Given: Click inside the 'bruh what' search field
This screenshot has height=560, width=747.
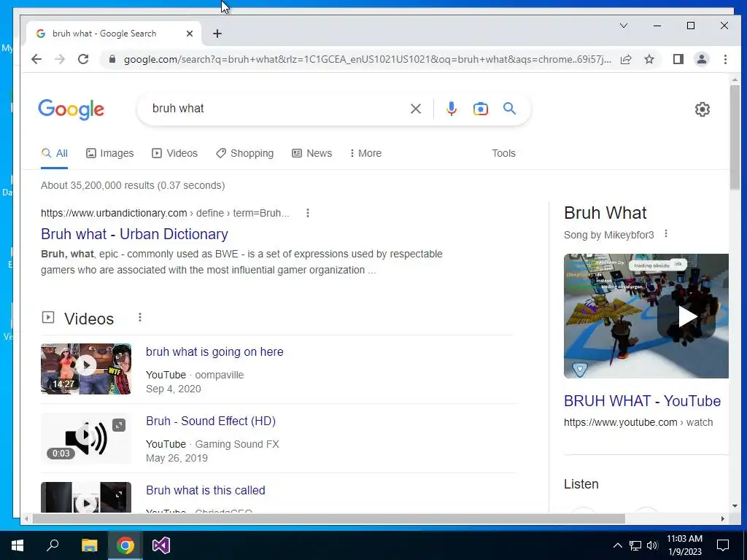Looking at the screenshot, I should click(x=276, y=109).
